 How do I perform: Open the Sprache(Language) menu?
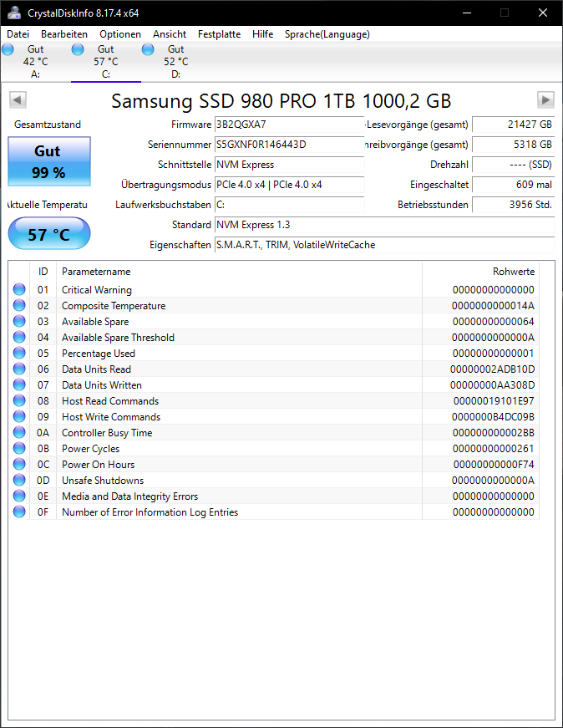click(x=327, y=34)
